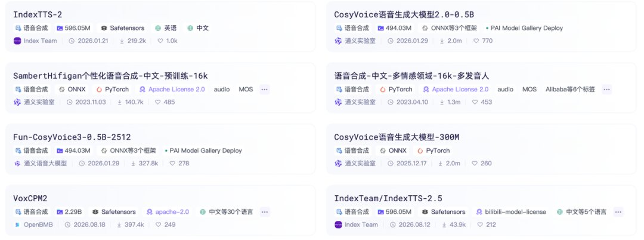Open the IndexTTS-2 model title
The width and height of the screenshot is (644, 240).
point(38,15)
